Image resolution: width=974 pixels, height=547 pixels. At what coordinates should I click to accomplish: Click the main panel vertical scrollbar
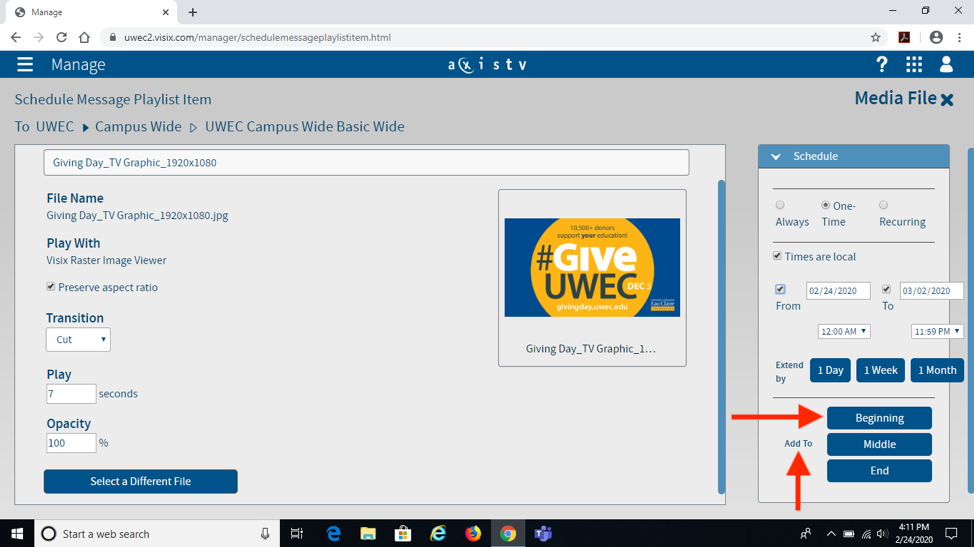tap(721, 337)
